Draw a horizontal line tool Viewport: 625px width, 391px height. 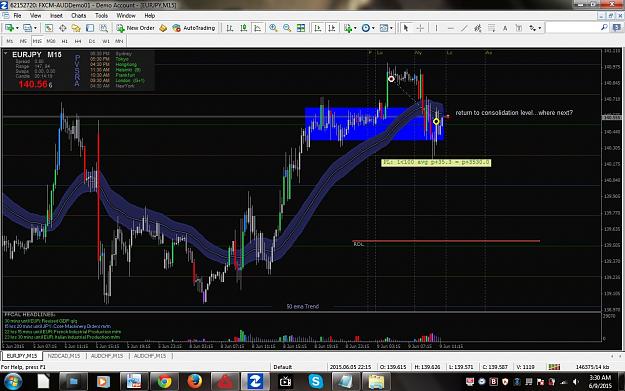tap(450, 28)
